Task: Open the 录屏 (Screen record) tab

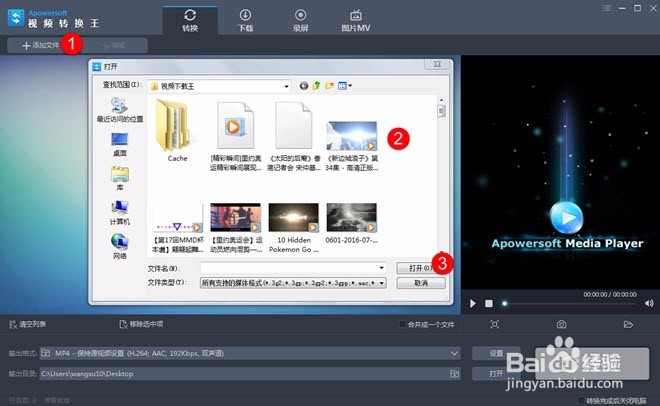Action: coord(300,21)
